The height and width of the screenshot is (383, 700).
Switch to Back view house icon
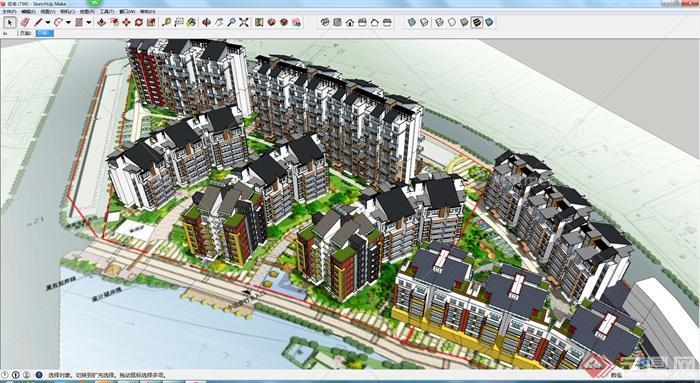click(x=375, y=22)
